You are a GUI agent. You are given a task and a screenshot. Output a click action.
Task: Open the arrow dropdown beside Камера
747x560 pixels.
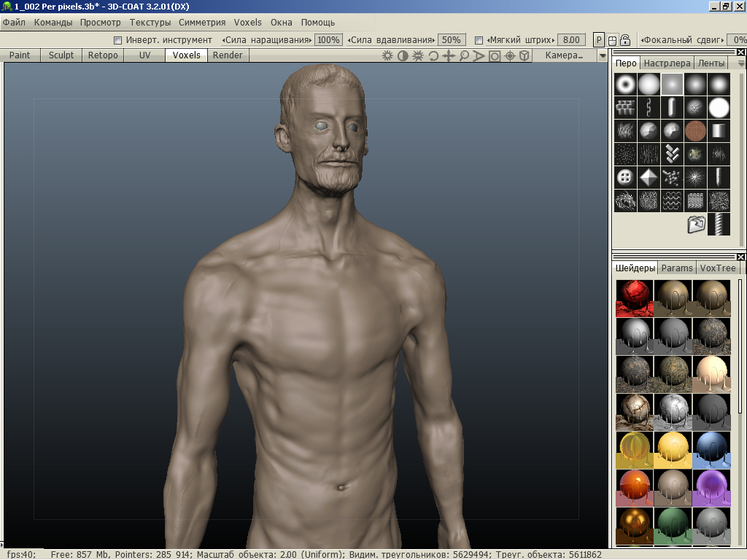[x=603, y=55]
